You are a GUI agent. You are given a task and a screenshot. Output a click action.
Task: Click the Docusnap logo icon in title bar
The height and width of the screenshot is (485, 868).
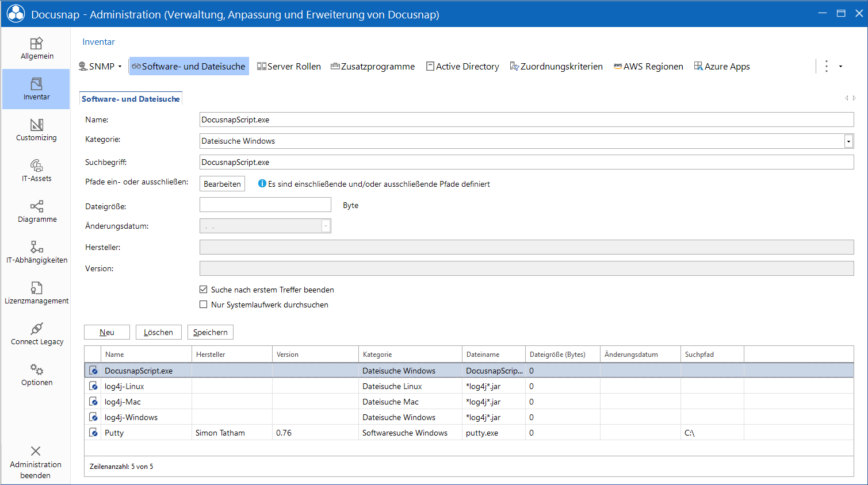click(16, 14)
